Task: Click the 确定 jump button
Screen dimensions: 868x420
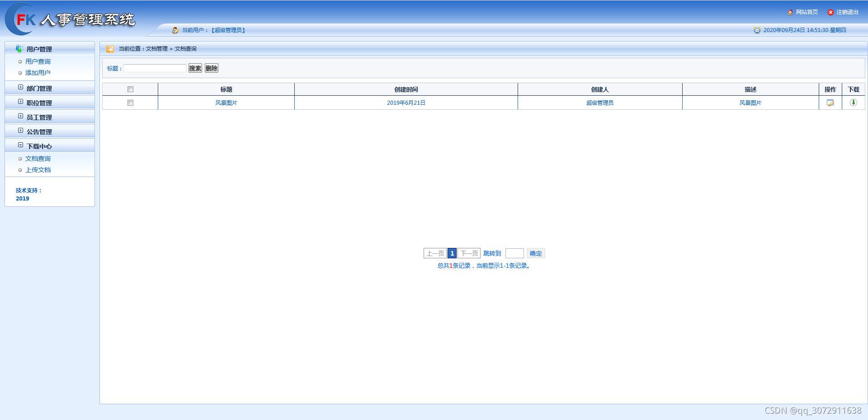Action: coord(536,253)
